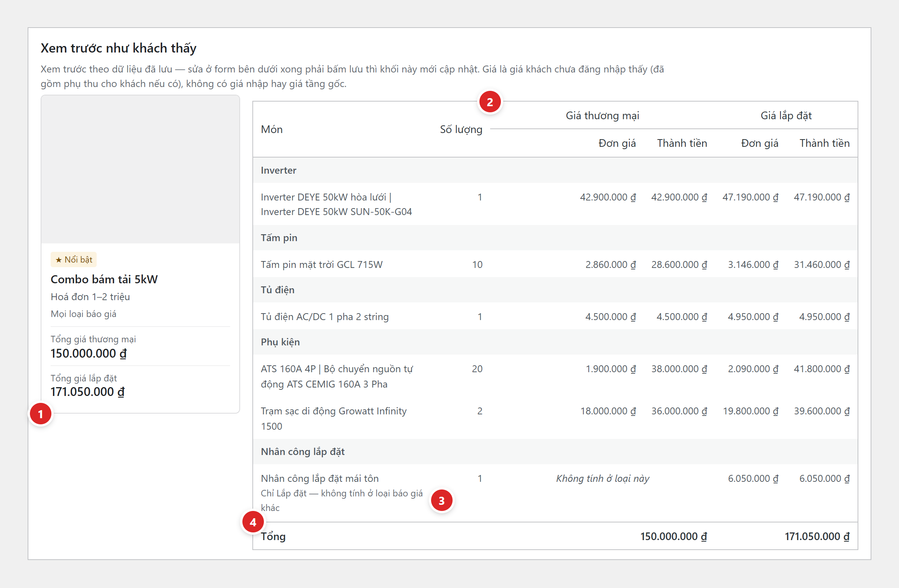Click the unit price '18.000.000 ₫' for Growatt

point(608,411)
